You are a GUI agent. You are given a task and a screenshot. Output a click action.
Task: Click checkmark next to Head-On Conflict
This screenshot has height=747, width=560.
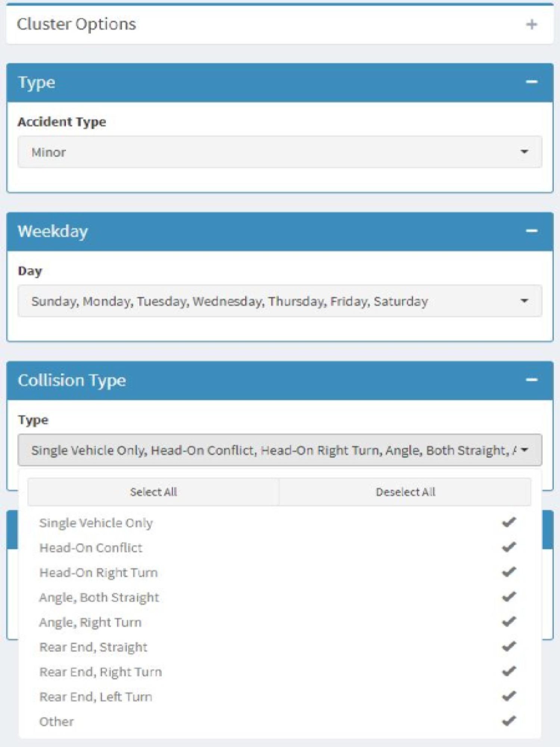[x=508, y=547]
